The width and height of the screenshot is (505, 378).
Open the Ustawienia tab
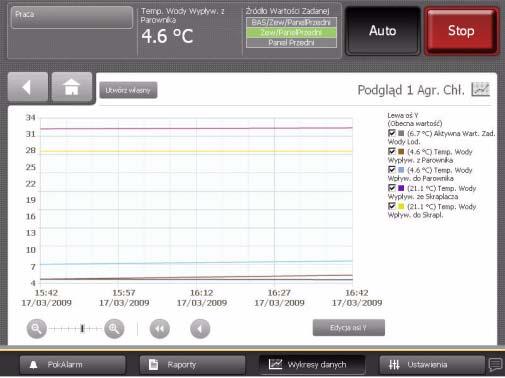pos(432,365)
